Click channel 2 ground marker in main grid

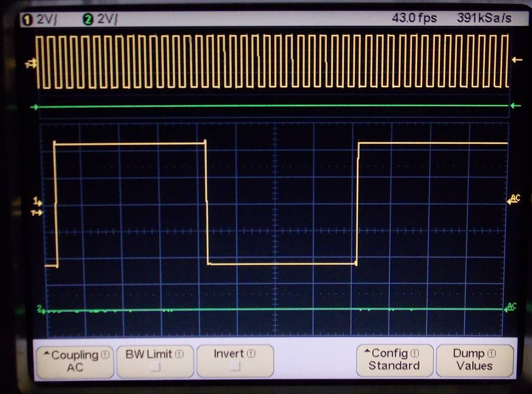[x=41, y=309]
